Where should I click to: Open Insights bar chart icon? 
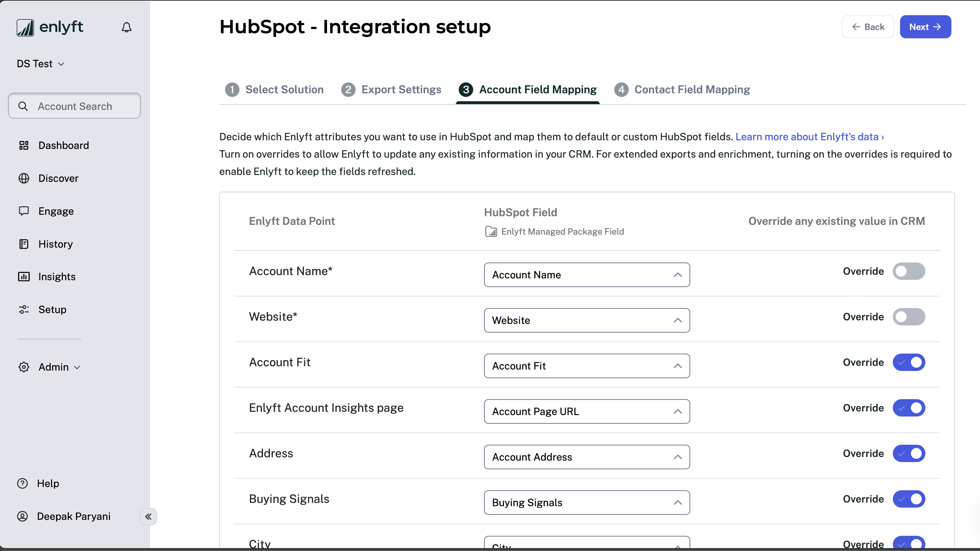pyautogui.click(x=24, y=277)
